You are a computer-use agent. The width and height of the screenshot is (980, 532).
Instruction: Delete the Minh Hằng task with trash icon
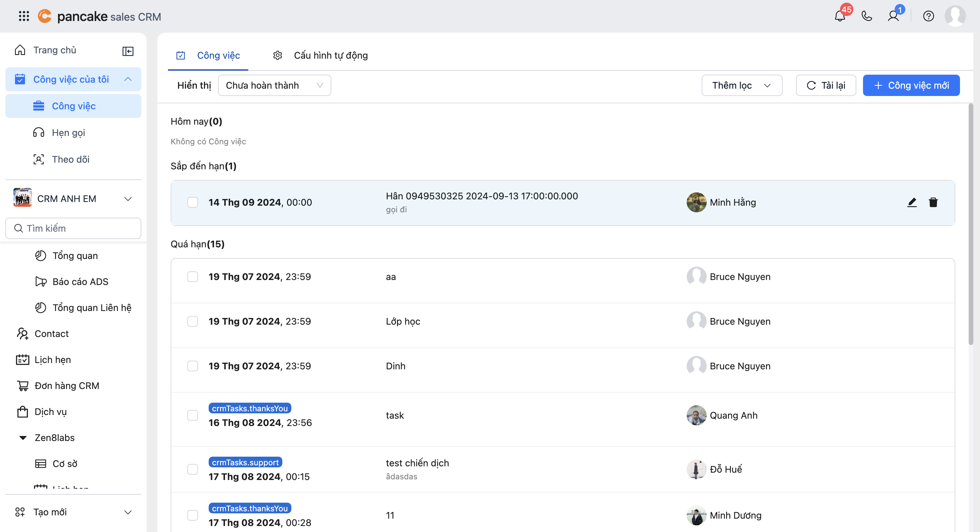tap(933, 202)
